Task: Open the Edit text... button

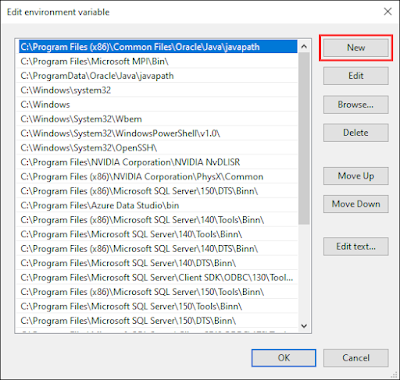Action: pos(356,247)
